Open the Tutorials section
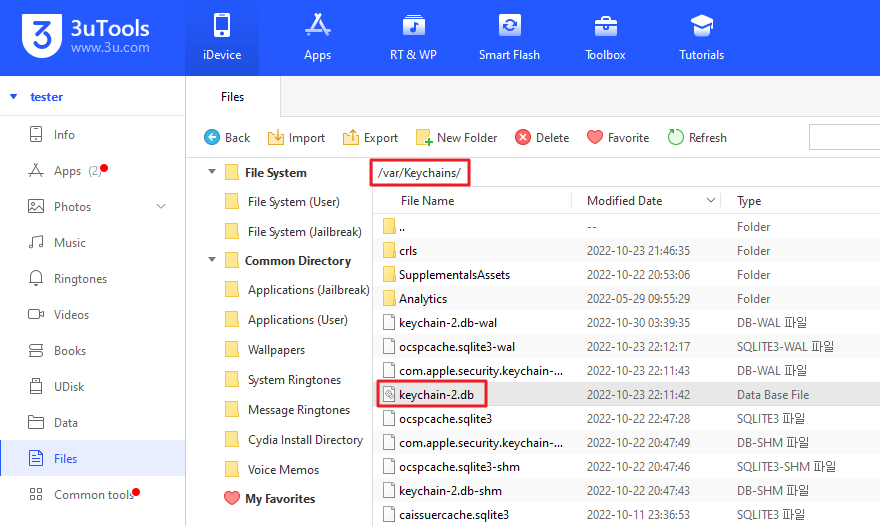 click(x=702, y=38)
